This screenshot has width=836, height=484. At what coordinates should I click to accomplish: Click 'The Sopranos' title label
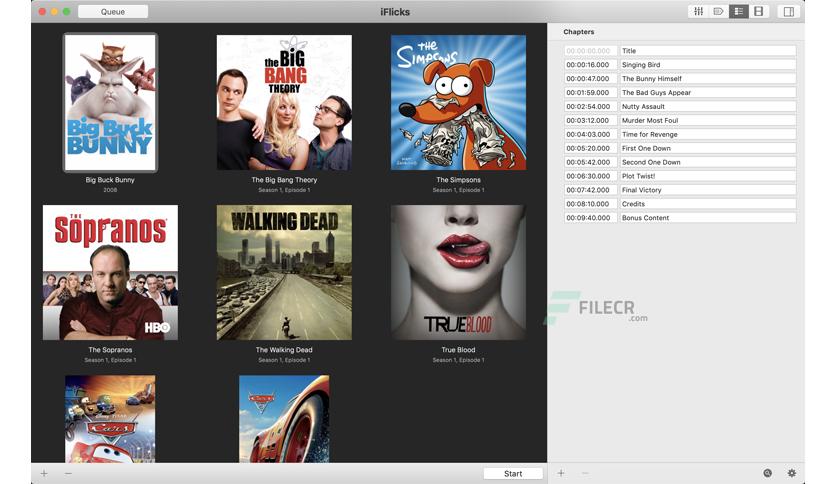pyautogui.click(x=110, y=350)
